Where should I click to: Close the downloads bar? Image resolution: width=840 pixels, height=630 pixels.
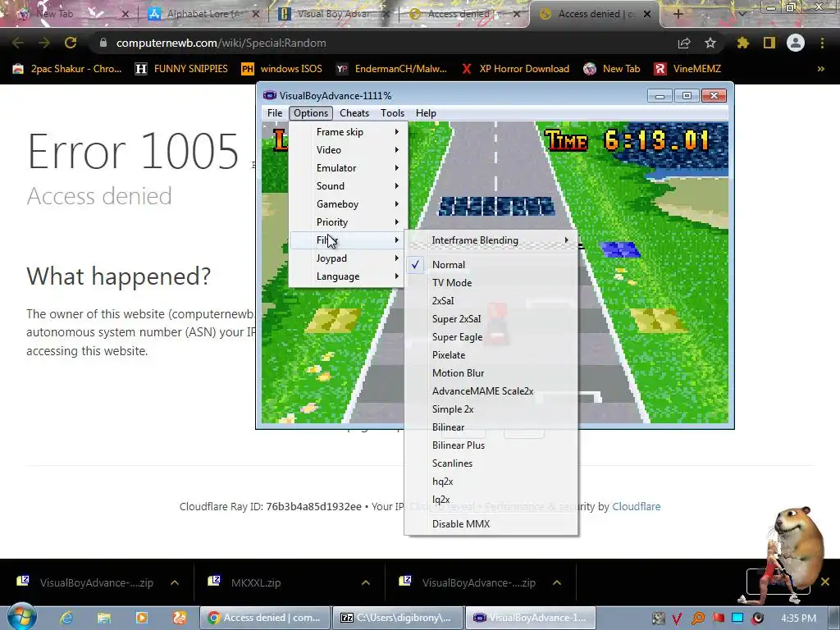click(x=825, y=582)
